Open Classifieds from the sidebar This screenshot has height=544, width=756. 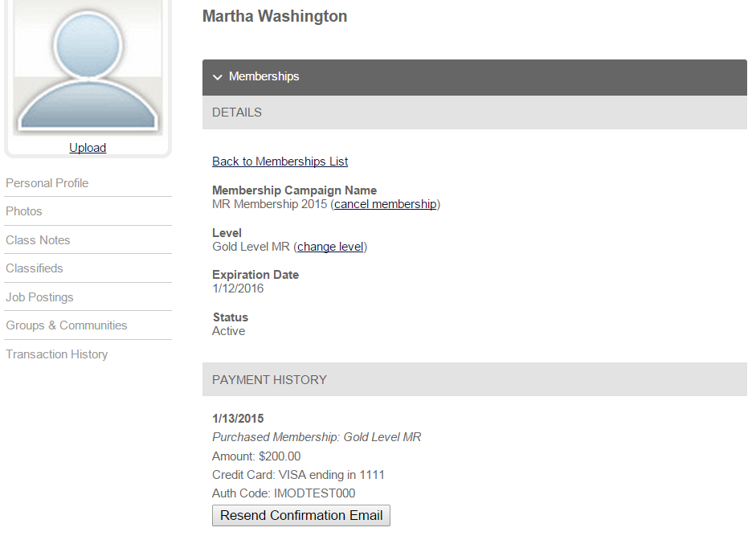(35, 268)
